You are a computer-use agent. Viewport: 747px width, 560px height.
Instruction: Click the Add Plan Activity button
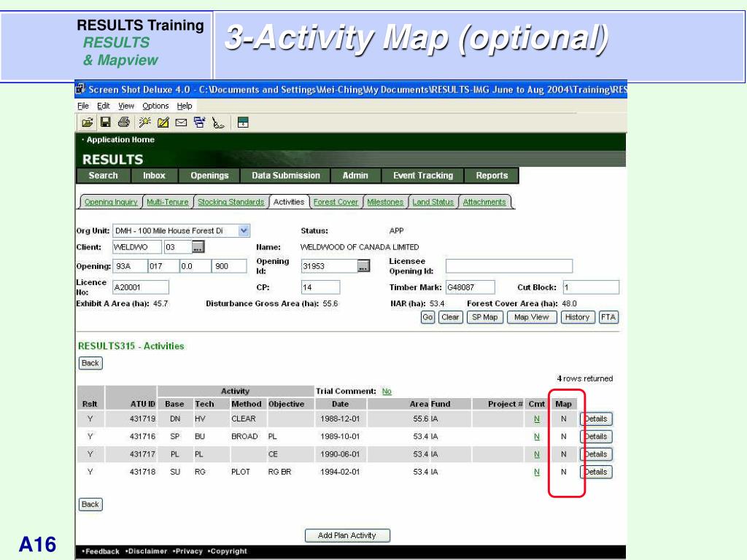coord(347,536)
